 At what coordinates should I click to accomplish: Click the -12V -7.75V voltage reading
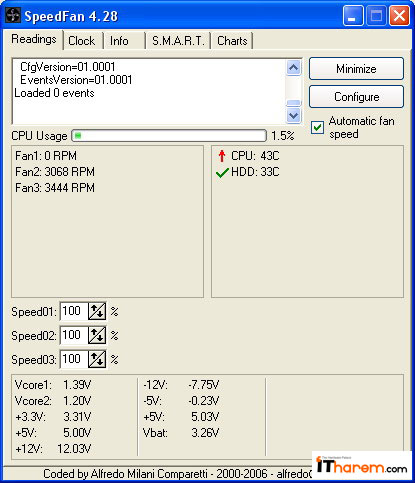click(181, 385)
